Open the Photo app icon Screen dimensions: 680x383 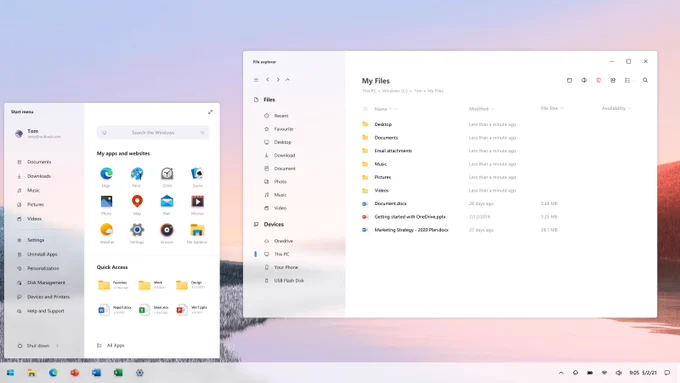click(106, 202)
